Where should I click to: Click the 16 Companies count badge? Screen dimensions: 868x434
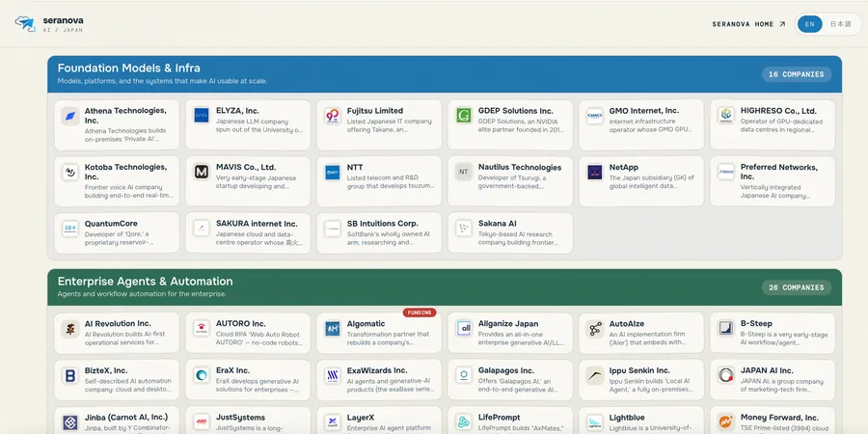[x=796, y=74]
